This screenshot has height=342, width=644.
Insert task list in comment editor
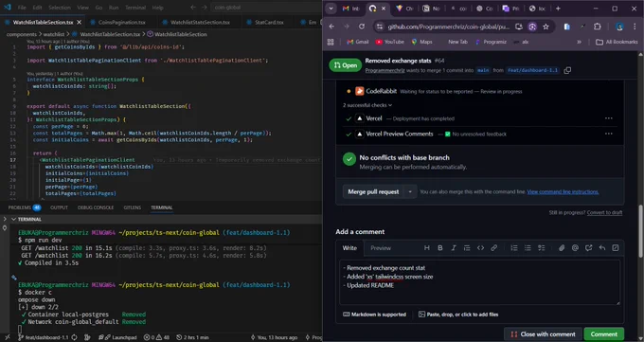coord(541,248)
